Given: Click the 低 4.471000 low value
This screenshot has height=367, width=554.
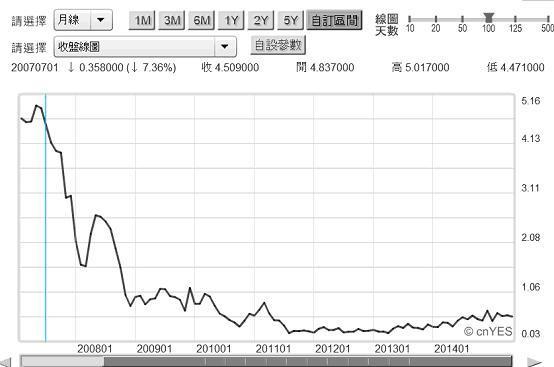Looking at the screenshot, I should [x=515, y=67].
